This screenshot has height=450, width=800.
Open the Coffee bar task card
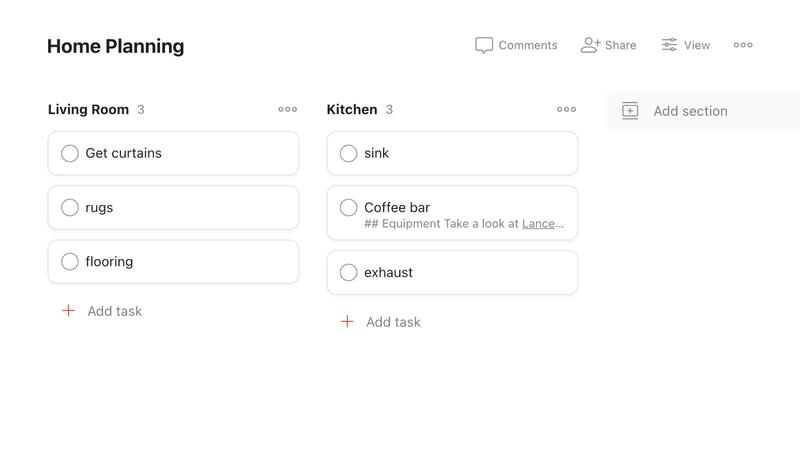coord(452,213)
